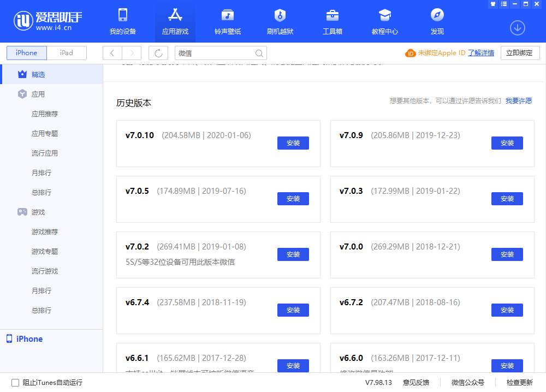Click the 未绑定Apple ID notice text
This screenshot has height=392, width=546.
point(442,53)
